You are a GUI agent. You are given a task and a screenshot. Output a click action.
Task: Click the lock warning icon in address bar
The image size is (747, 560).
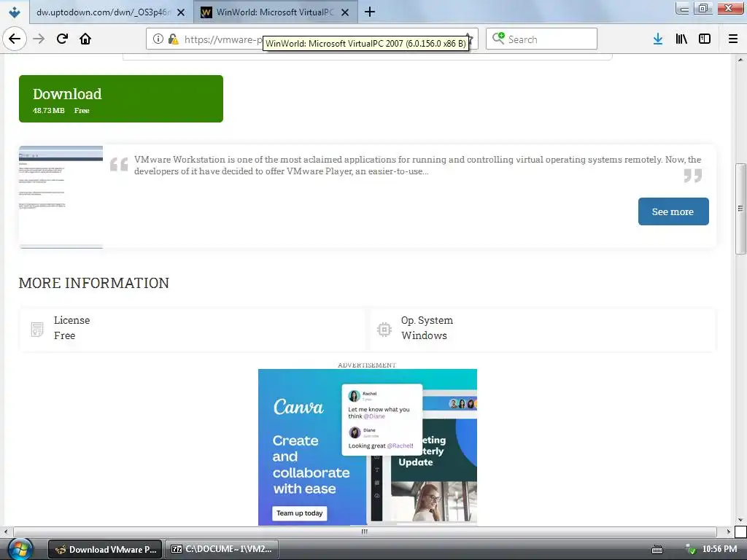point(173,39)
